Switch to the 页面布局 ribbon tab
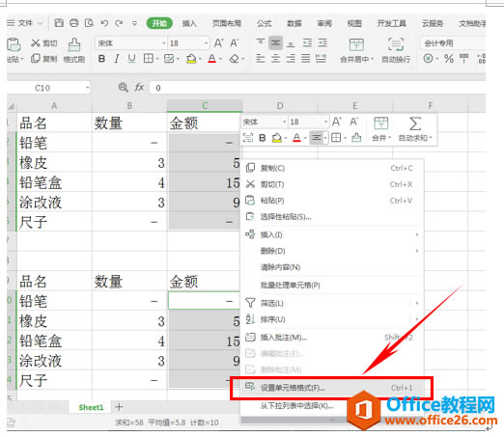The height and width of the screenshot is (437, 504). [x=227, y=23]
